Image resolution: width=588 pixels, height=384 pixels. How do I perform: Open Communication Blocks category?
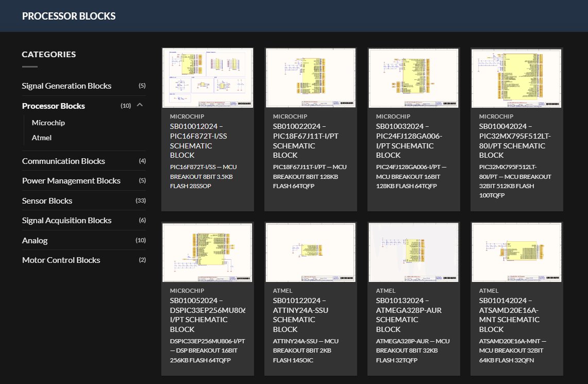(63, 161)
